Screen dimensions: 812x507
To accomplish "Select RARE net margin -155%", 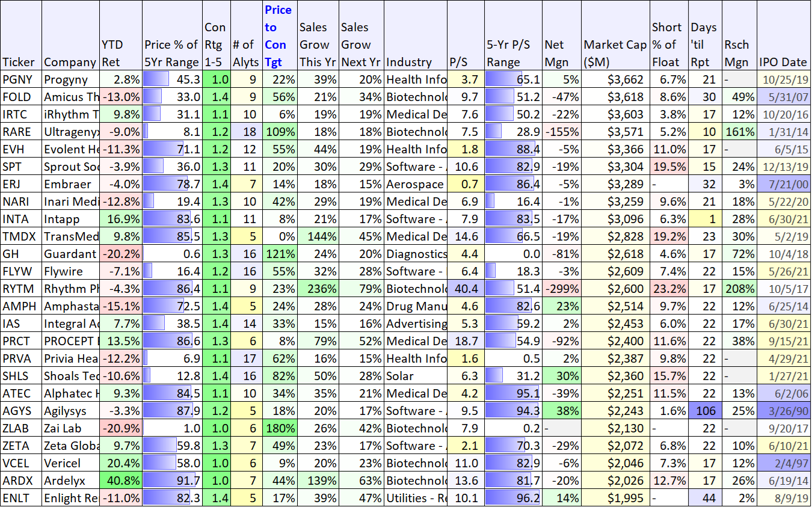I will [x=561, y=132].
